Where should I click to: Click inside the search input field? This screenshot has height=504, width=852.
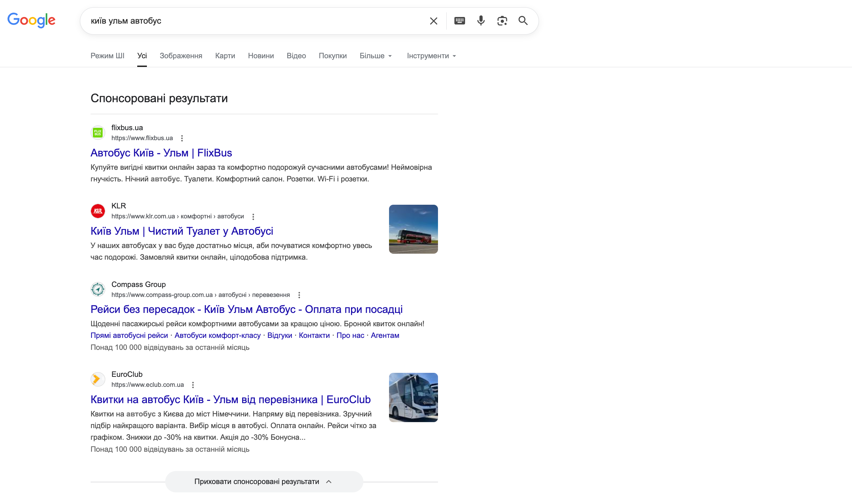(x=255, y=21)
